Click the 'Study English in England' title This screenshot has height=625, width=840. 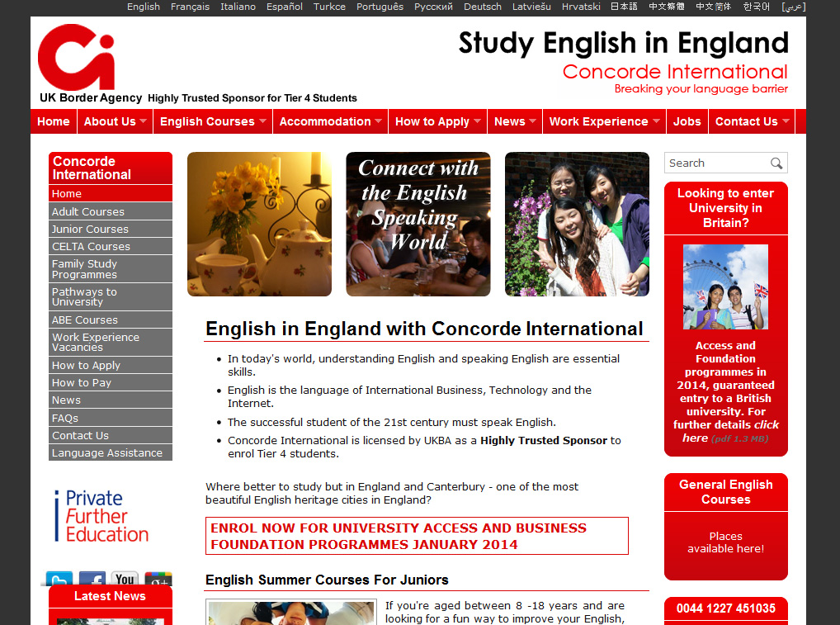[x=624, y=43]
